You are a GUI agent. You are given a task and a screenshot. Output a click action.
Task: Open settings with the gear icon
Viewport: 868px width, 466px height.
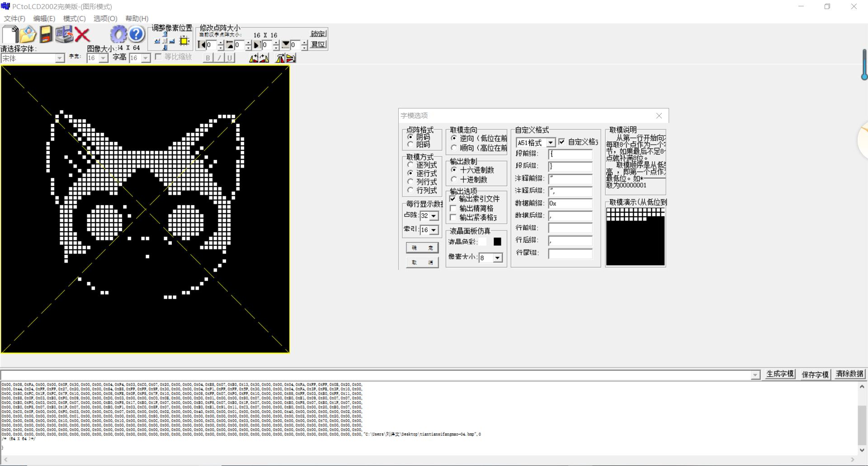[118, 34]
